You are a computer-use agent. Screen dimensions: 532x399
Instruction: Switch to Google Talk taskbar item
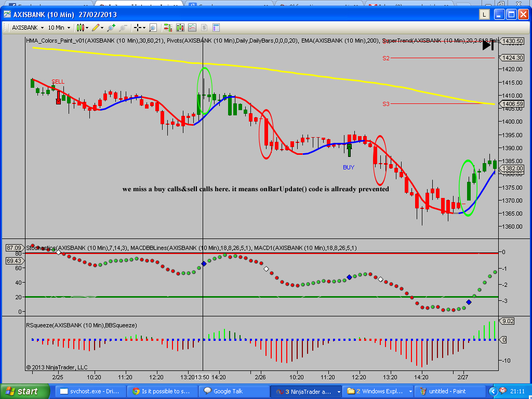pyautogui.click(x=234, y=392)
